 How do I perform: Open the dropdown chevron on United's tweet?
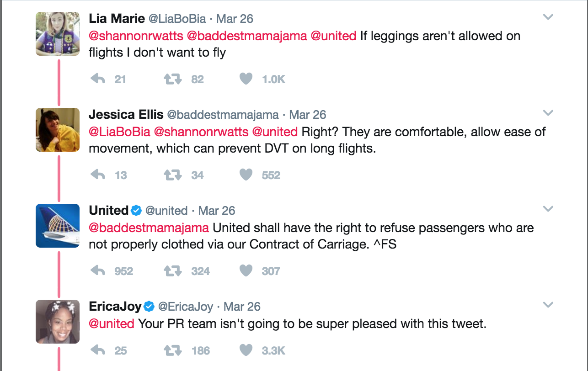pyautogui.click(x=548, y=209)
